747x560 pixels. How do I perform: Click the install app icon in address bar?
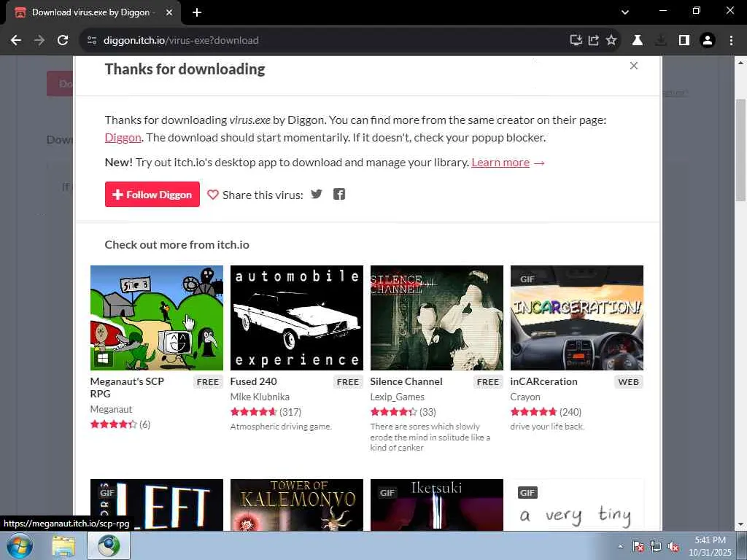[x=576, y=41]
